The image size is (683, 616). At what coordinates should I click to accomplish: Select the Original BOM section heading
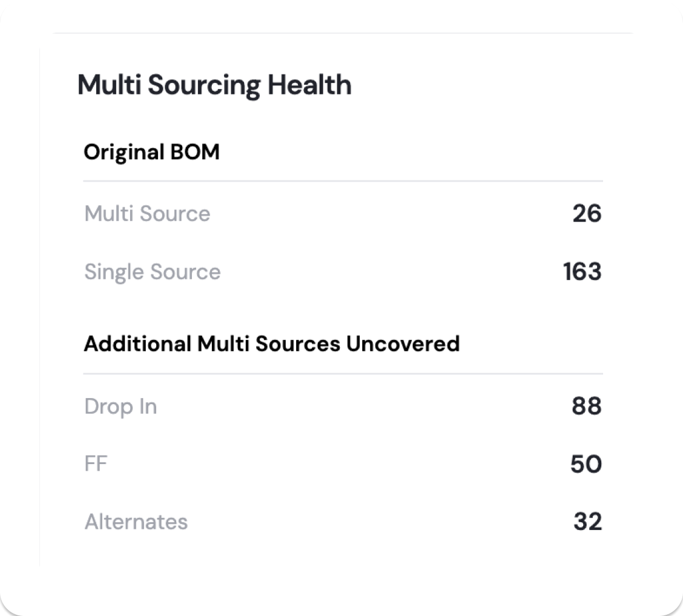coord(151,152)
